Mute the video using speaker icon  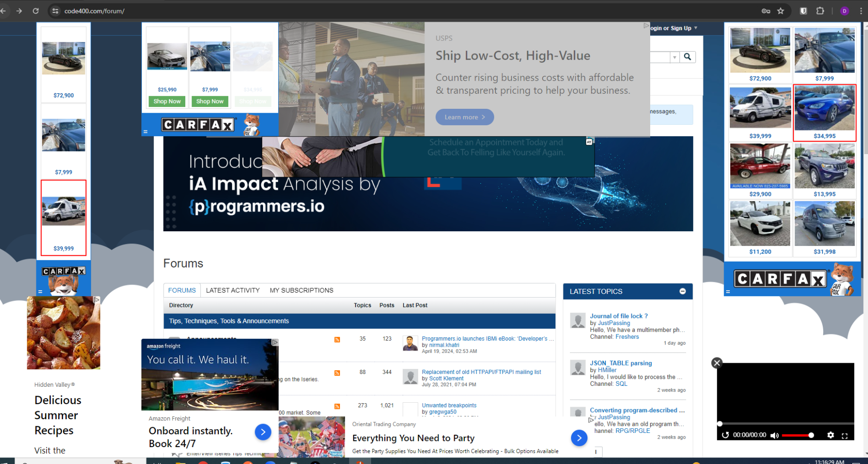(x=774, y=435)
